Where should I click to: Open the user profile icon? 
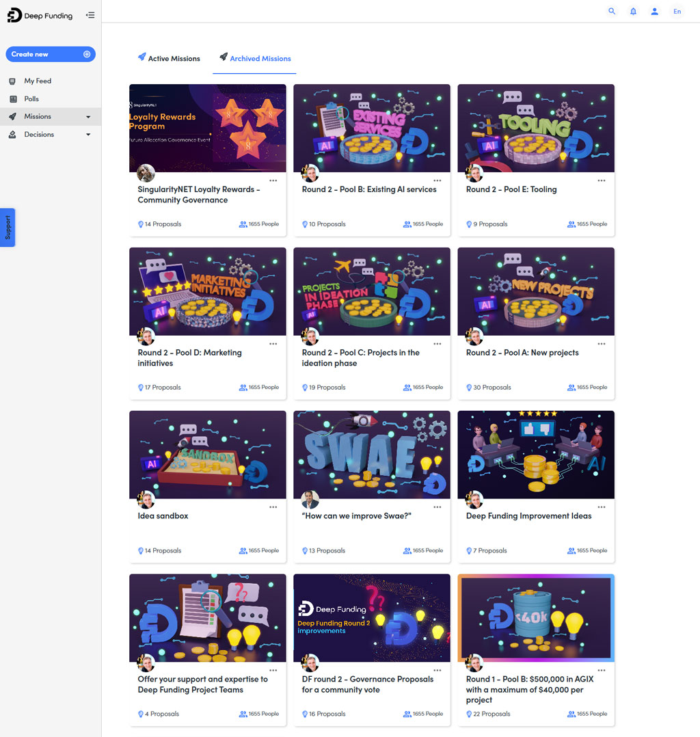(654, 11)
